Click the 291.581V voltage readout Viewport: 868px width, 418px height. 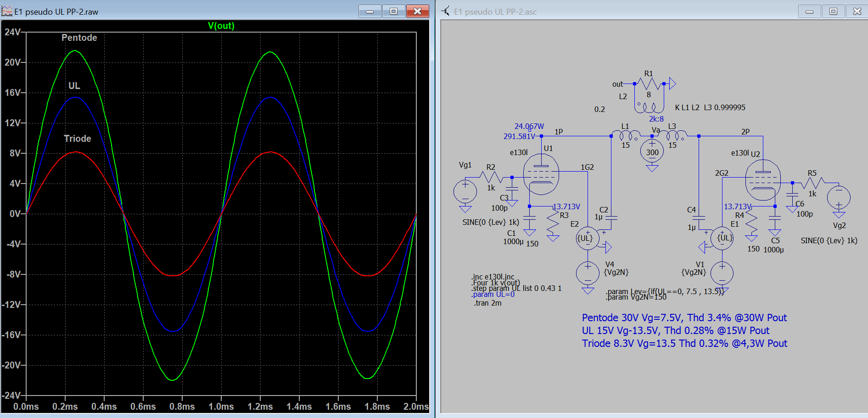(x=519, y=136)
